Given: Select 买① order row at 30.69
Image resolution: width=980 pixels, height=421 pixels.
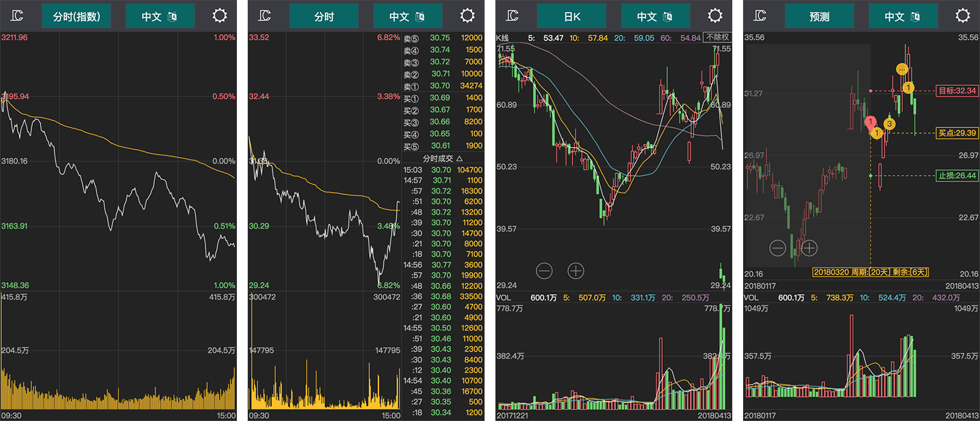Looking at the screenshot, I should 443,98.
